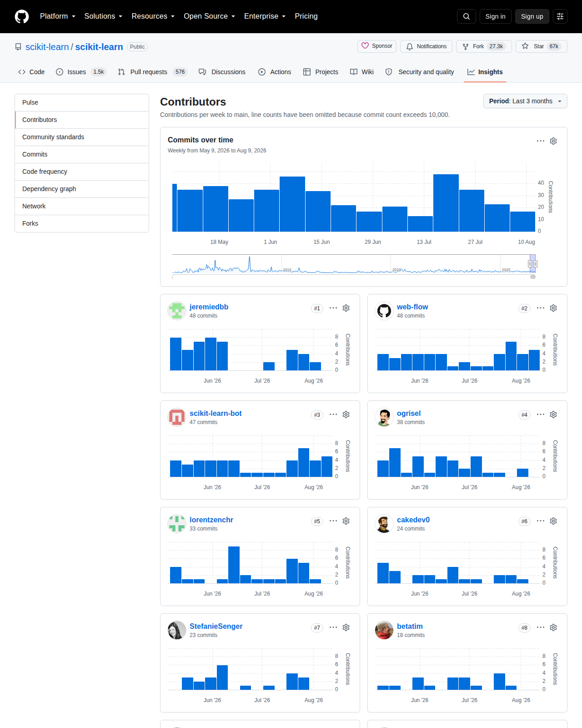Open three-dot menu on StefanieSenger card
The width and height of the screenshot is (582, 728).
click(x=333, y=627)
